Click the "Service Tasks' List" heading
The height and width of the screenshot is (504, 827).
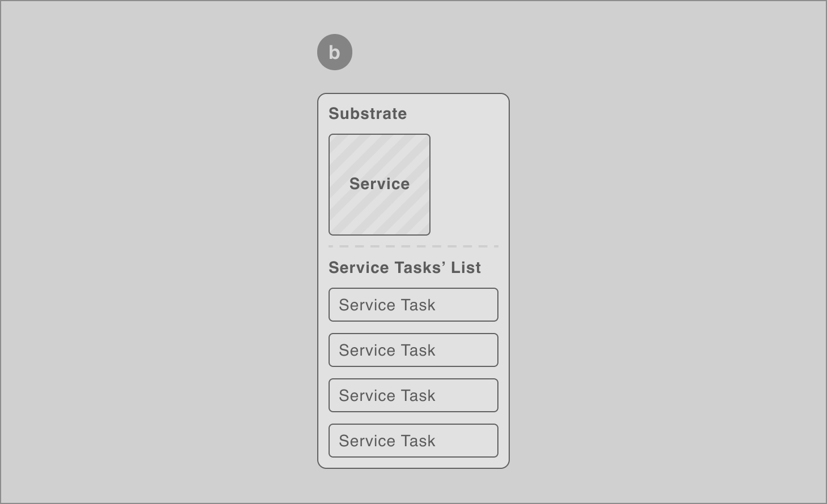pyautogui.click(x=405, y=267)
